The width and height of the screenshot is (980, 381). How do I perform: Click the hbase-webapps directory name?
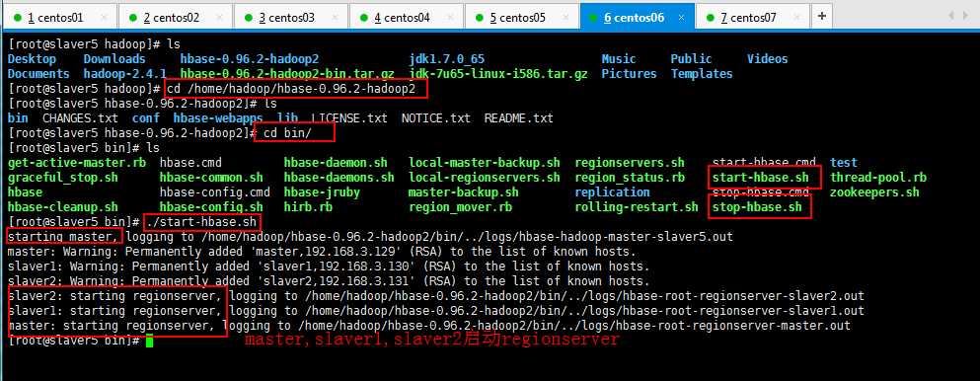coord(218,118)
